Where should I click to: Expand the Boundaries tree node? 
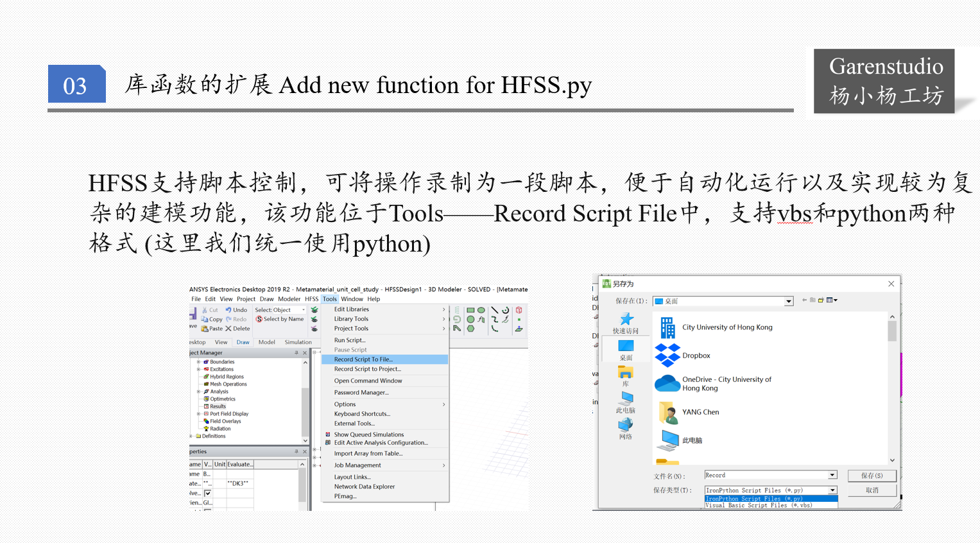coord(198,362)
